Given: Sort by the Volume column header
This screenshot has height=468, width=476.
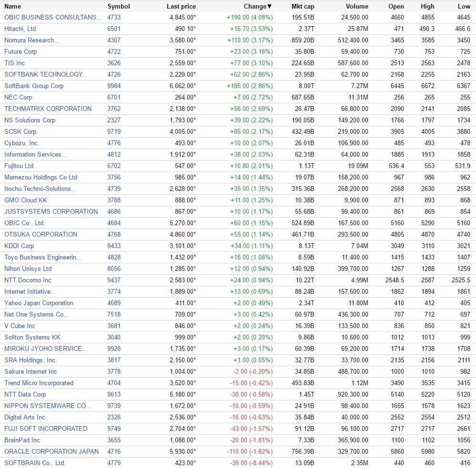Looking at the screenshot, I should pos(357,6).
